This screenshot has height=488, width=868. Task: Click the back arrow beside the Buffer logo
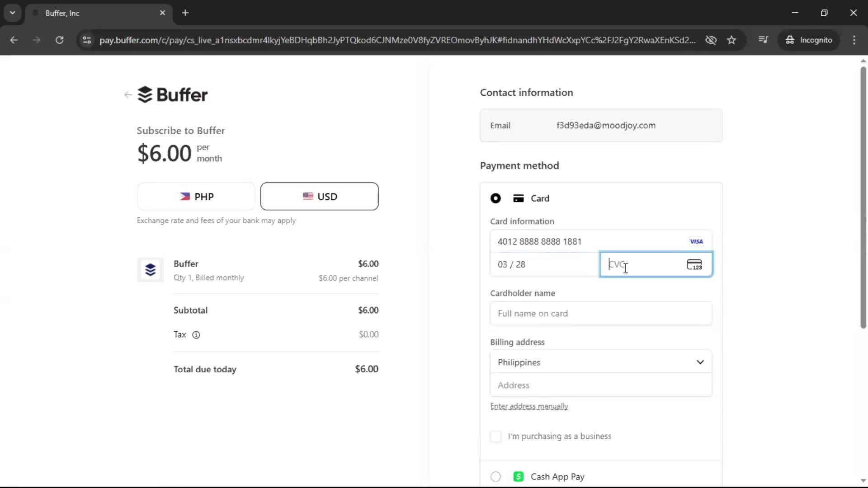click(127, 94)
